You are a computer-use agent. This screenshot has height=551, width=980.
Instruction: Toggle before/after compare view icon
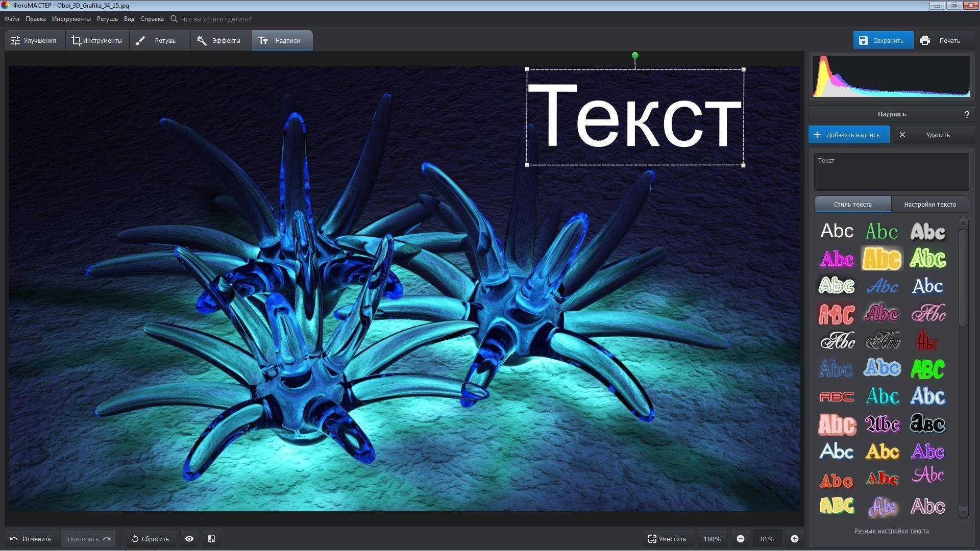[x=211, y=539]
